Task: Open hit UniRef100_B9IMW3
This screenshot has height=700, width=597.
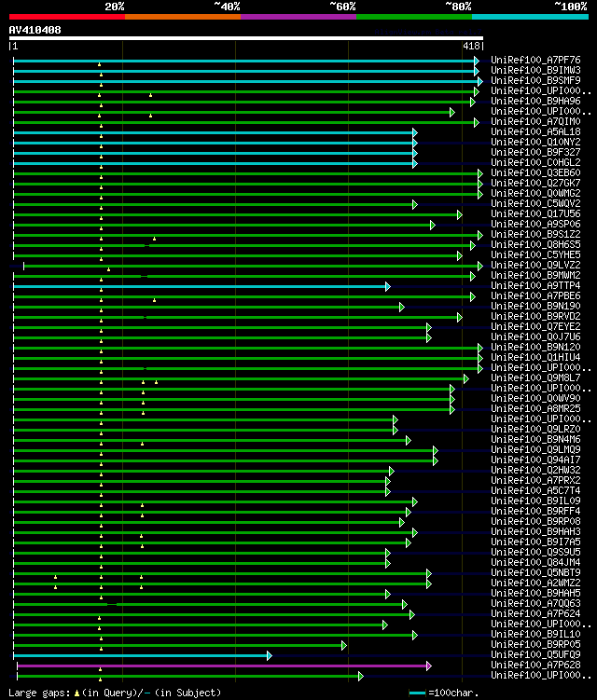Action: [535, 70]
